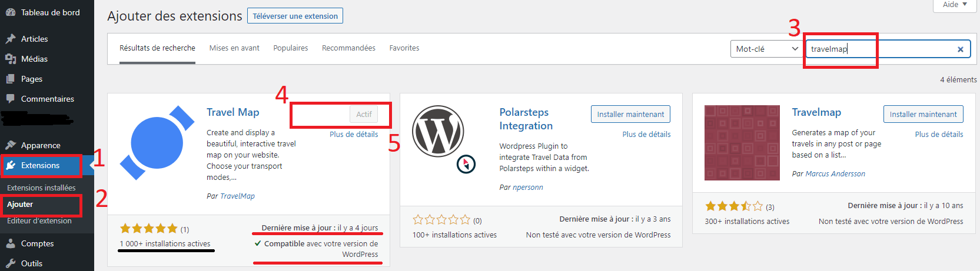
Task: Click the Apparence paintbrush icon
Action: click(11, 145)
